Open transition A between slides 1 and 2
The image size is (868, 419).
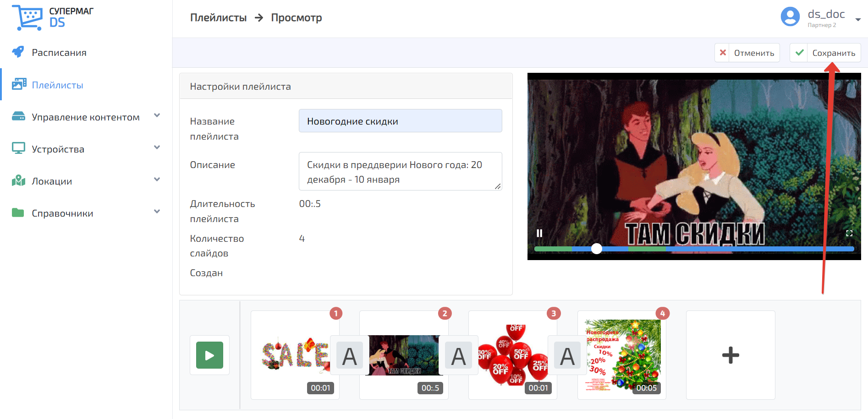pyautogui.click(x=350, y=356)
